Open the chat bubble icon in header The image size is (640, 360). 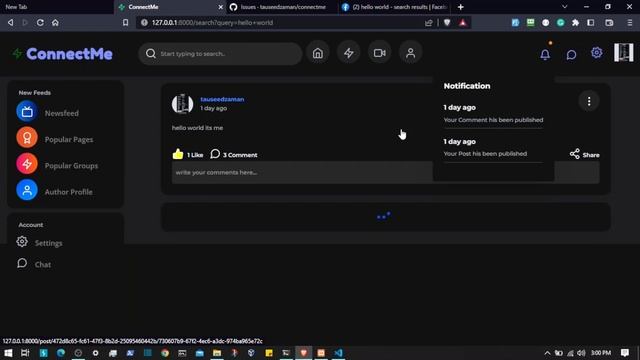(x=571, y=54)
